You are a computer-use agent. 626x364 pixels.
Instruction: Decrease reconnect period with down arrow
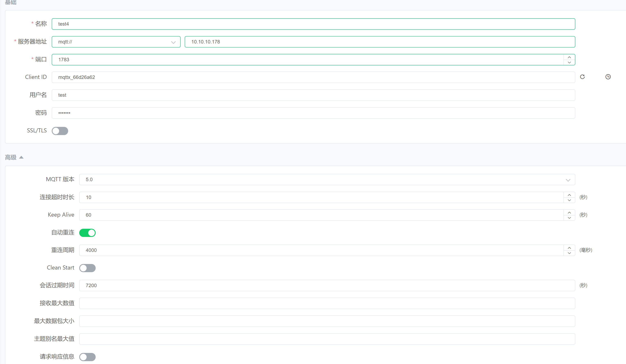(x=569, y=253)
